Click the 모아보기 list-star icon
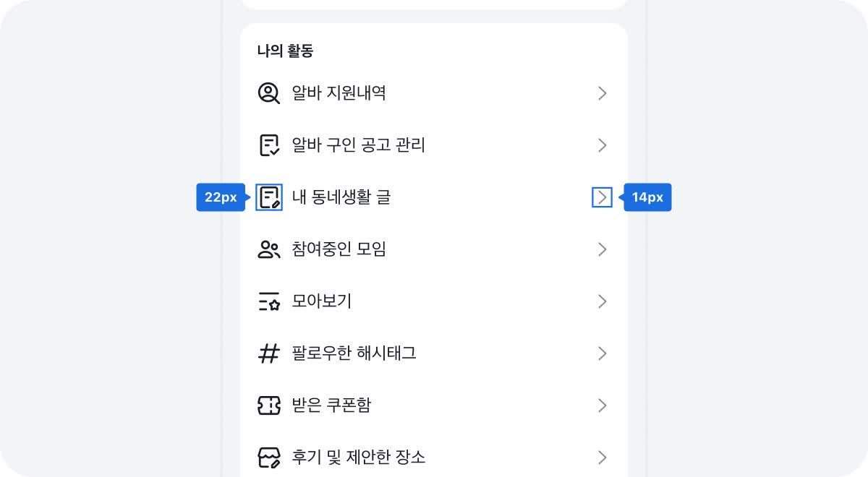 click(269, 301)
